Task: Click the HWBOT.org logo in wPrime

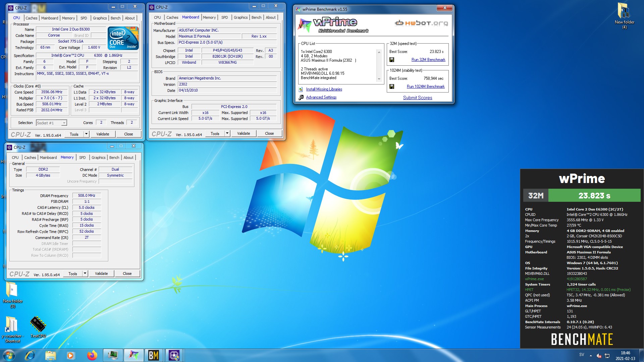Action: [421, 23]
